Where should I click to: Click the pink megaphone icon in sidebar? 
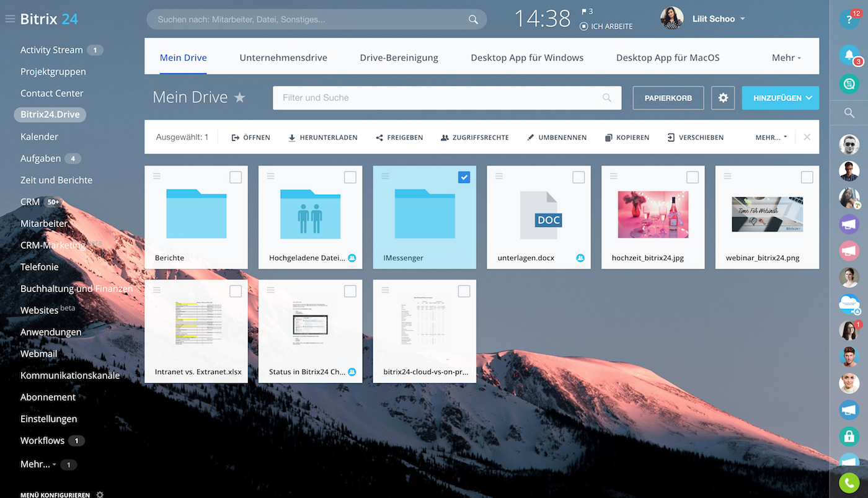point(849,251)
